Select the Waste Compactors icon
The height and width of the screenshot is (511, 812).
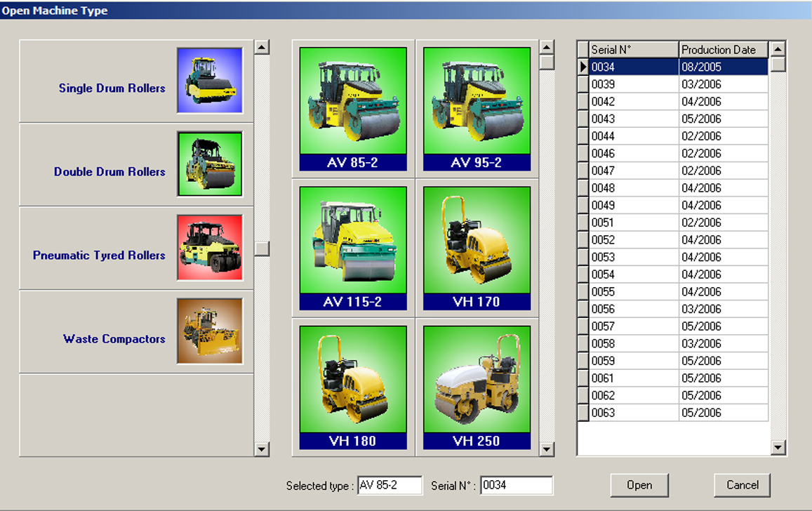coord(210,331)
